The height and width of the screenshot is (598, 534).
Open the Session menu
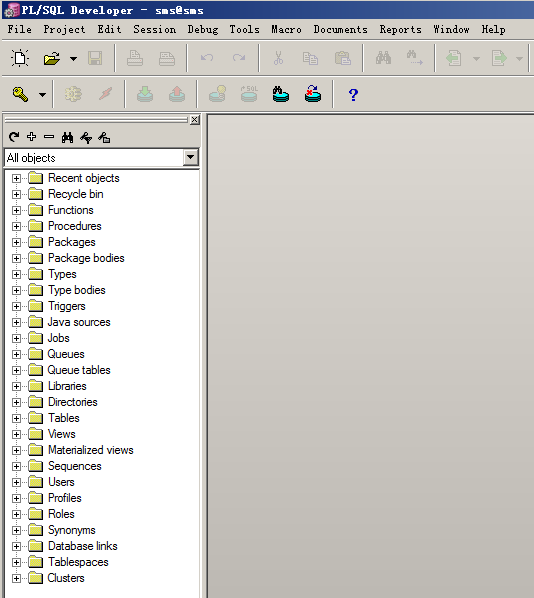(x=154, y=29)
